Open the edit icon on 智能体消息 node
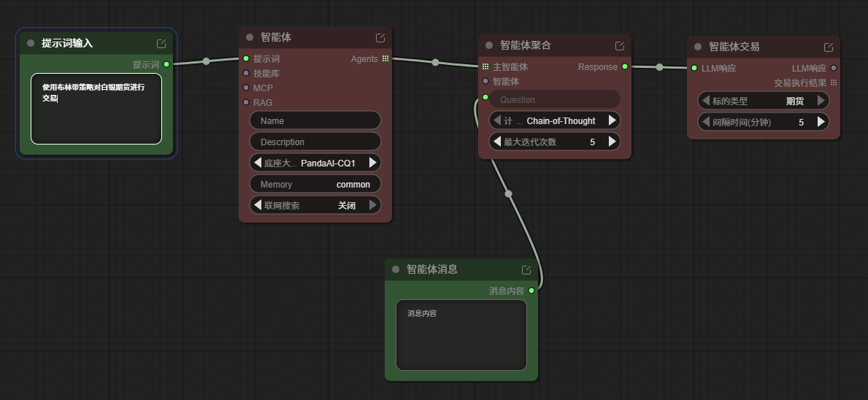The width and height of the screenshot is (868, 400). pyautogui.click(x=526, y=270)
